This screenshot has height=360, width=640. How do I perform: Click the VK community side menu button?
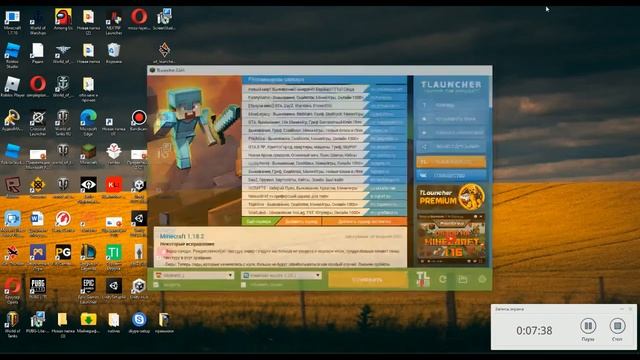coord(451,176)
